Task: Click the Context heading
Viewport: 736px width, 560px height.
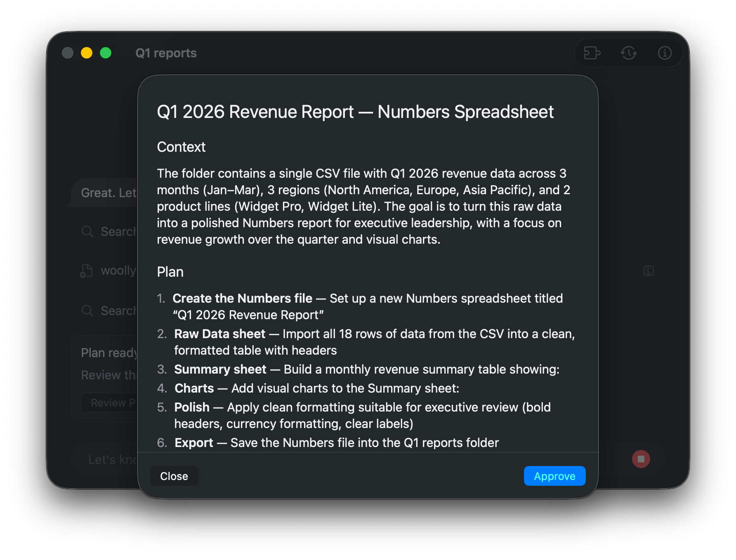Action: [181, 147]
